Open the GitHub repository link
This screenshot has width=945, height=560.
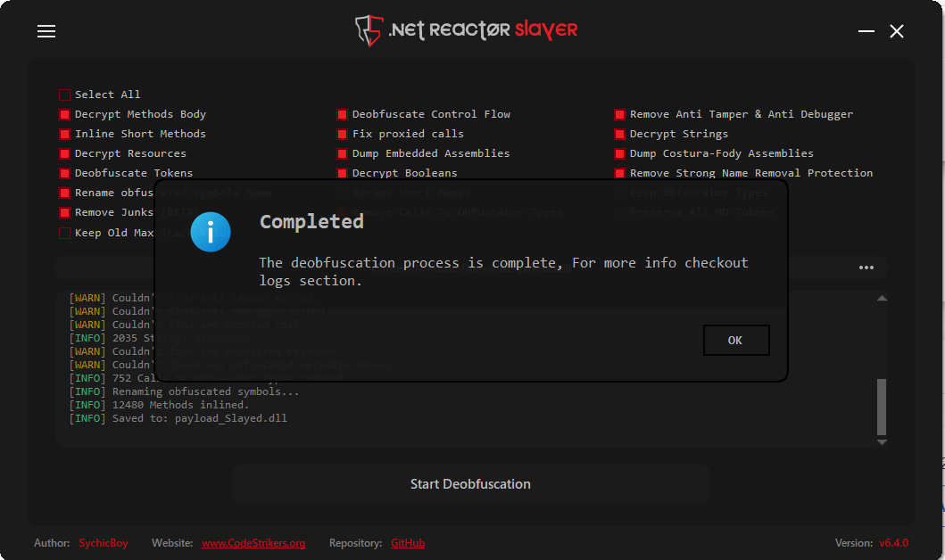[x=408, y=543]
